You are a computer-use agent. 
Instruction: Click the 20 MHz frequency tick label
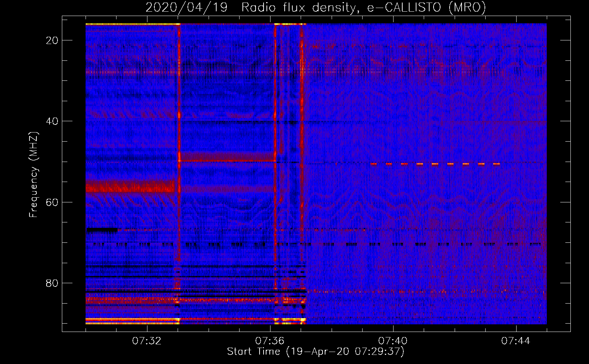pyautogui.click(x=52, y=40)
